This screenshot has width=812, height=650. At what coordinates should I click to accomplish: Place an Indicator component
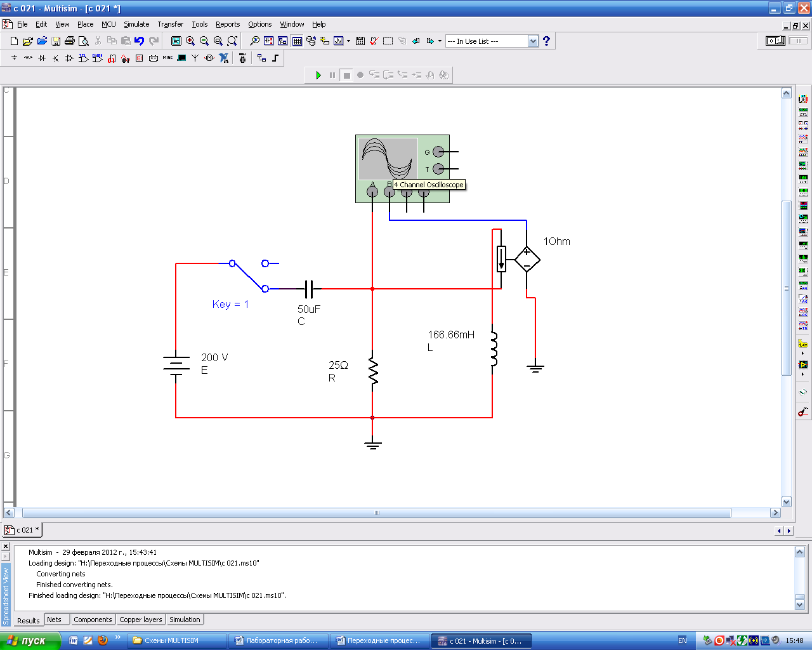[139, 58]
